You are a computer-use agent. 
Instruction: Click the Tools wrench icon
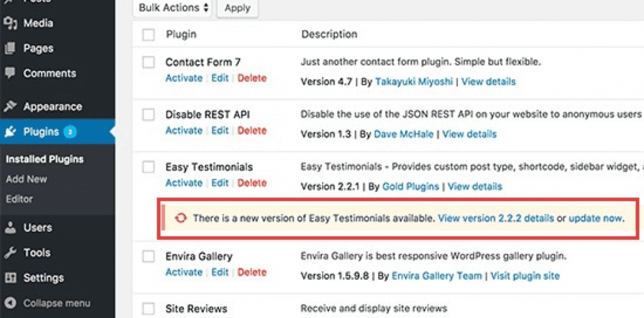(x=10, y=253)
